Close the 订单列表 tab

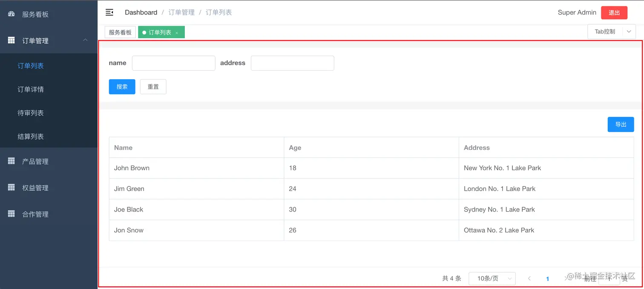177,32
